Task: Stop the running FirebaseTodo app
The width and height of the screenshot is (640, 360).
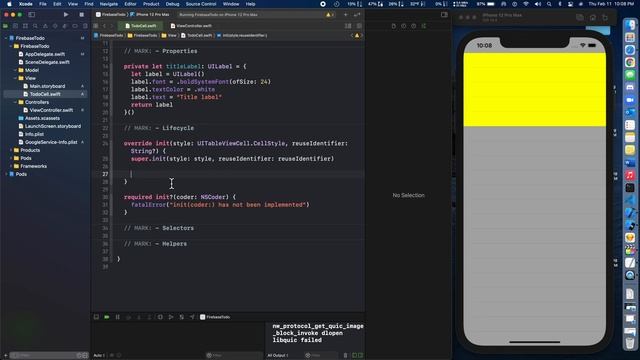Action: [82, 15]
